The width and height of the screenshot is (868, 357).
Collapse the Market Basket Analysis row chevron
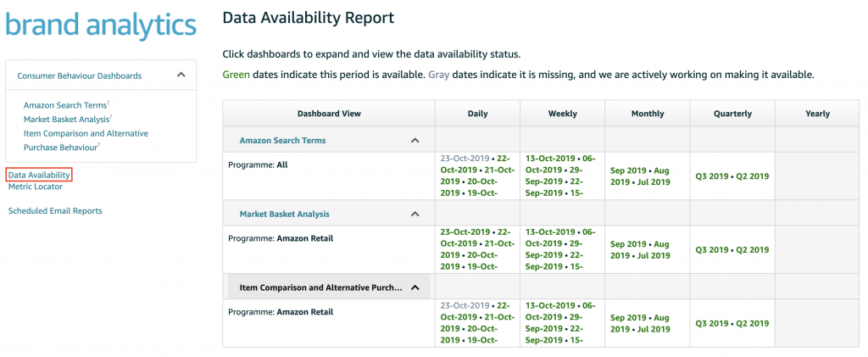pos(415,214)
